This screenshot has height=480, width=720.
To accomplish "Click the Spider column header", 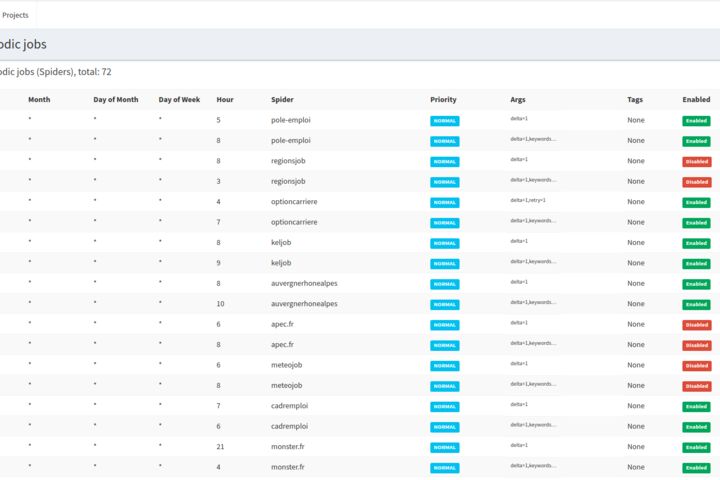I will tap(282, 100).
